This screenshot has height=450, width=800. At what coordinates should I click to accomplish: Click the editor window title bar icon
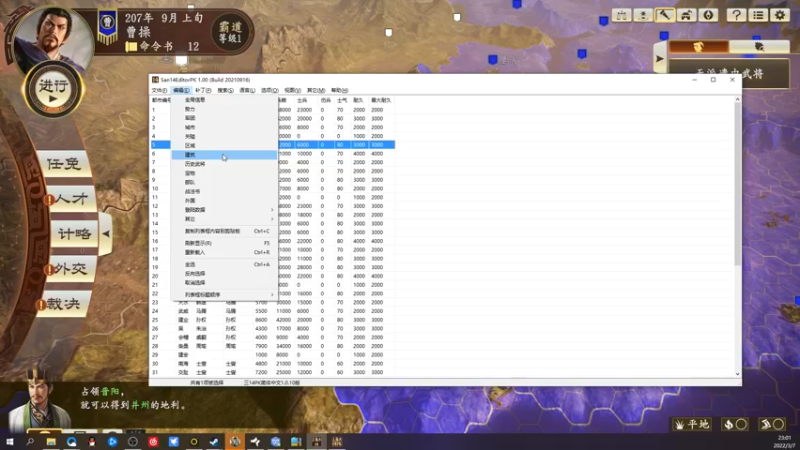pyautogui.click(x=155, y=80)
